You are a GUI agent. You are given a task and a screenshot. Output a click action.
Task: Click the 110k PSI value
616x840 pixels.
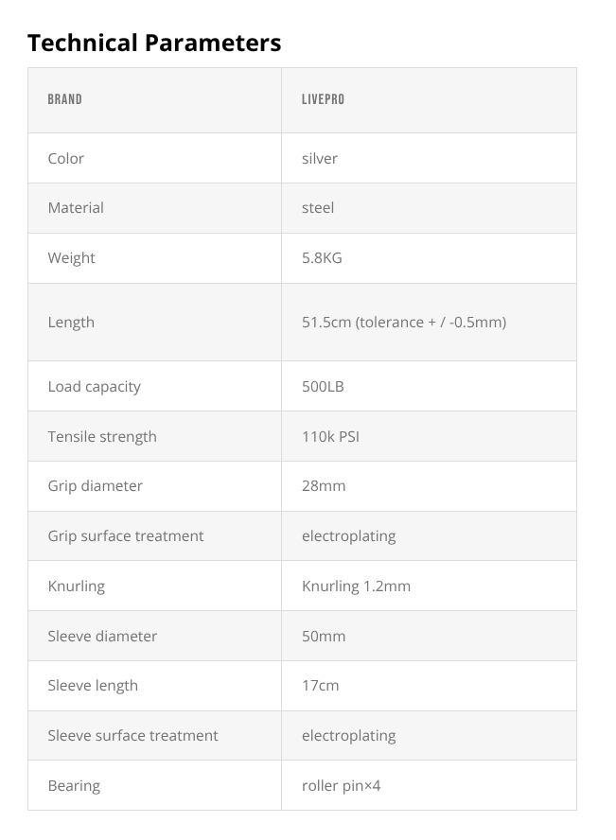(330, 436)
